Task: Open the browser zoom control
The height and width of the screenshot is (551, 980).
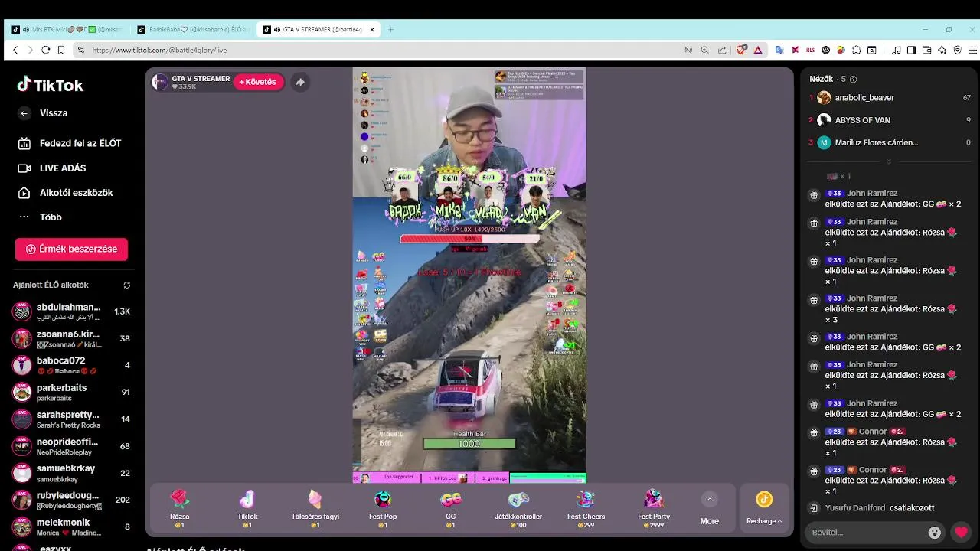Action: coord(705,50)
